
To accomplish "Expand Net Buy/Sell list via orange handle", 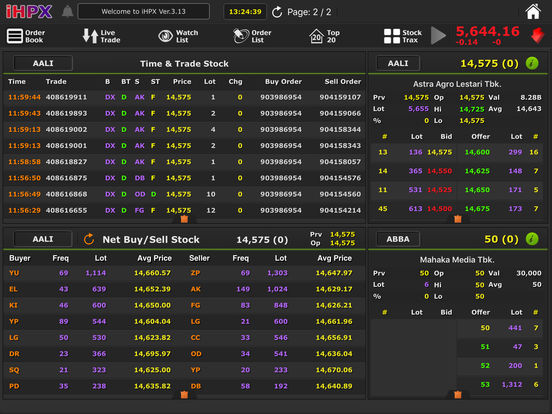I will coord(184,394).
